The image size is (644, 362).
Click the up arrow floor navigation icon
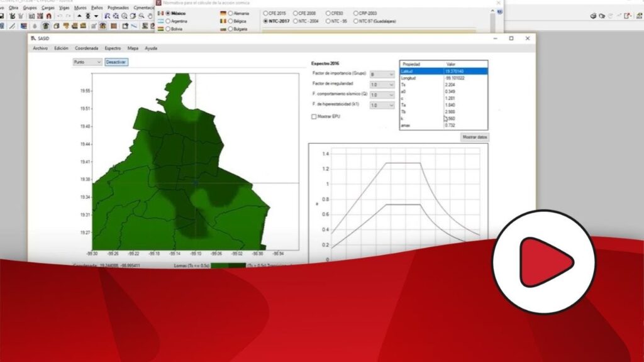tap(79, 16)
